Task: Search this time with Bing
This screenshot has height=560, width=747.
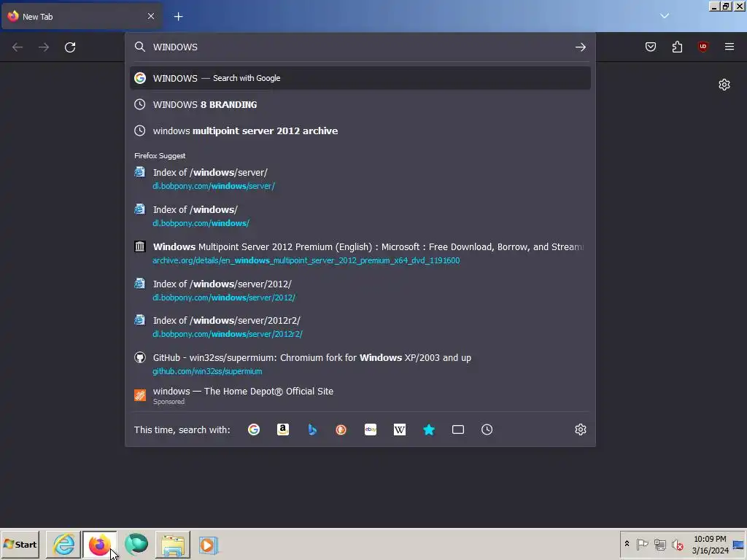Action: click(x=312, y=429)
